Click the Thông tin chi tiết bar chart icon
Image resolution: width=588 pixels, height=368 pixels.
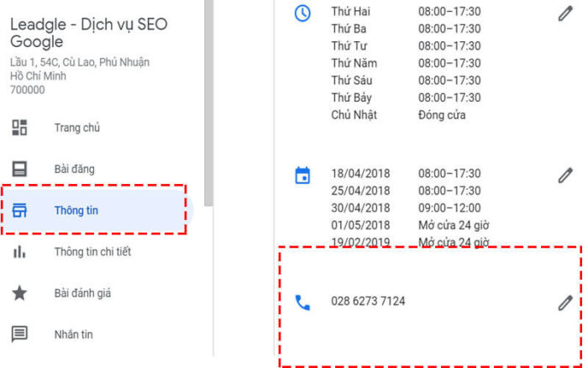pos(19,252)
